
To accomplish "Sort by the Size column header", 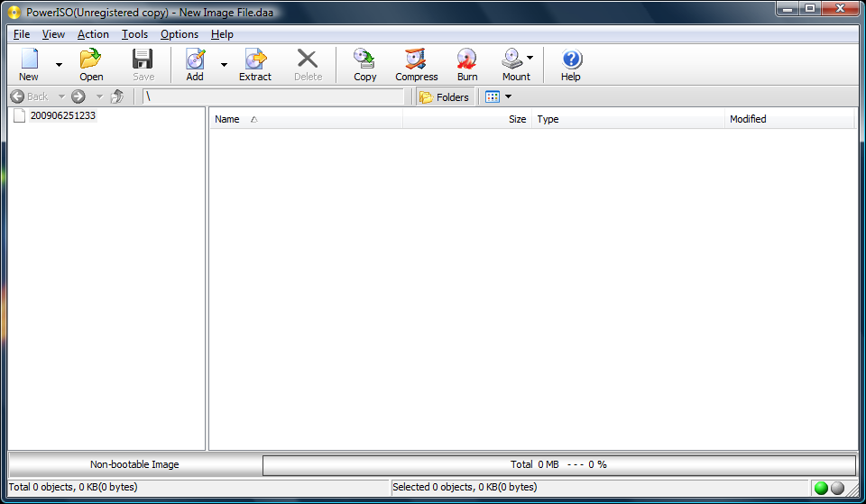I will tap(467, 119).
